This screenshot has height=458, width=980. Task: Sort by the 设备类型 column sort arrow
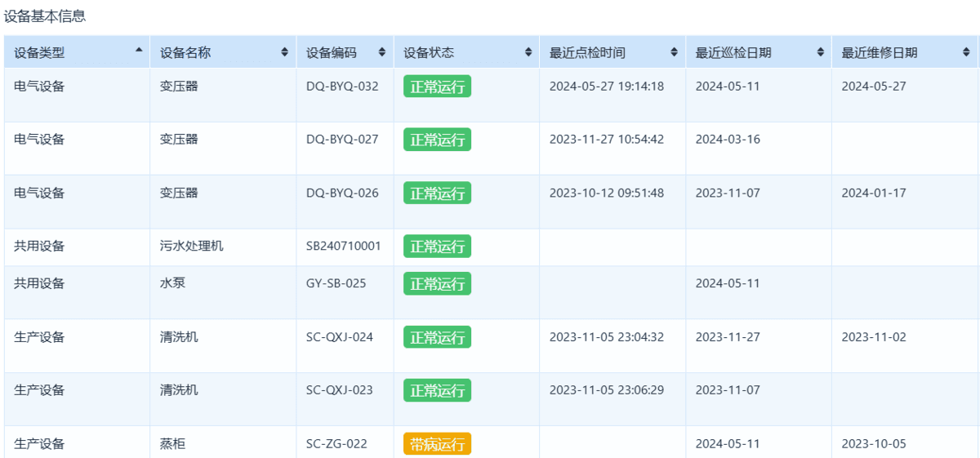click(139, 50)
